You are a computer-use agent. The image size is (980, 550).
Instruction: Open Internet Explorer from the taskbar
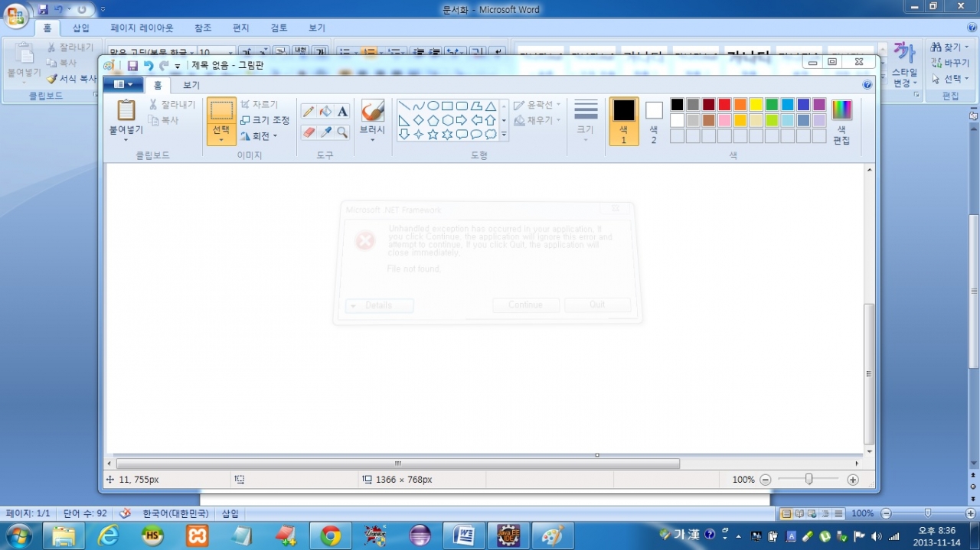(x=108, y=536)
